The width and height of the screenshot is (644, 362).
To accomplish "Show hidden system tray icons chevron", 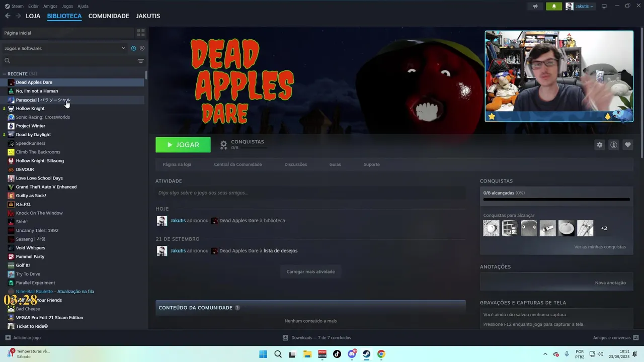I will click(x=545, y=354).
